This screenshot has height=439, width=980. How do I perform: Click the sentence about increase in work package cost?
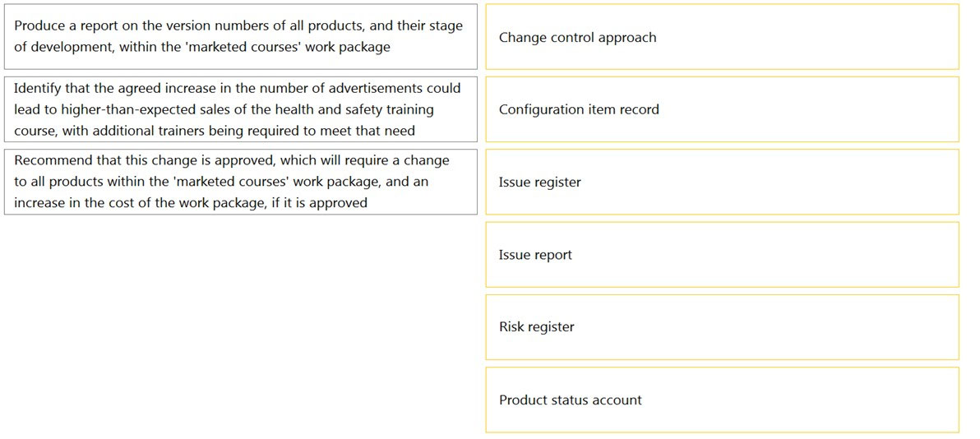(x=232, y=182)
